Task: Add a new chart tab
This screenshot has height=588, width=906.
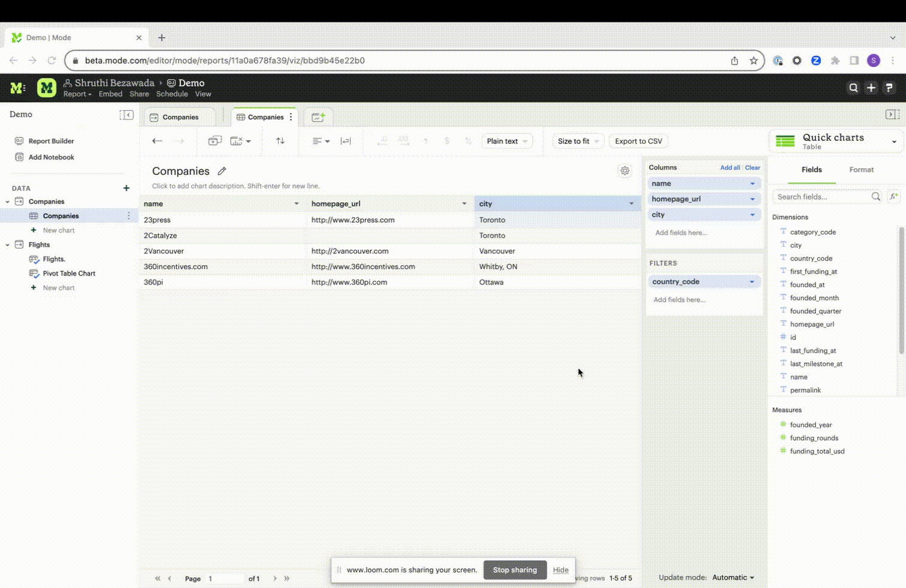Action: 318,117
